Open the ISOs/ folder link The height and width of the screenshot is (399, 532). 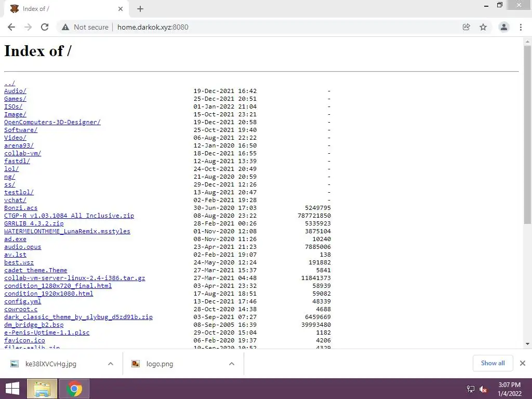[13, 107]
